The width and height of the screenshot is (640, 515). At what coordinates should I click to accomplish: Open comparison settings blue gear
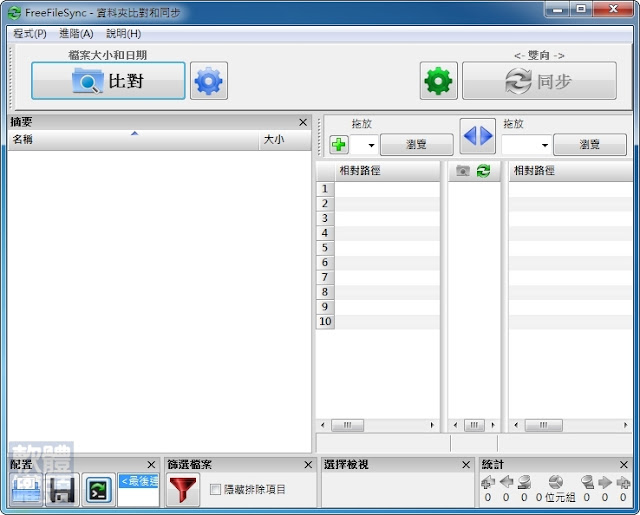click(x=209, y=81)
